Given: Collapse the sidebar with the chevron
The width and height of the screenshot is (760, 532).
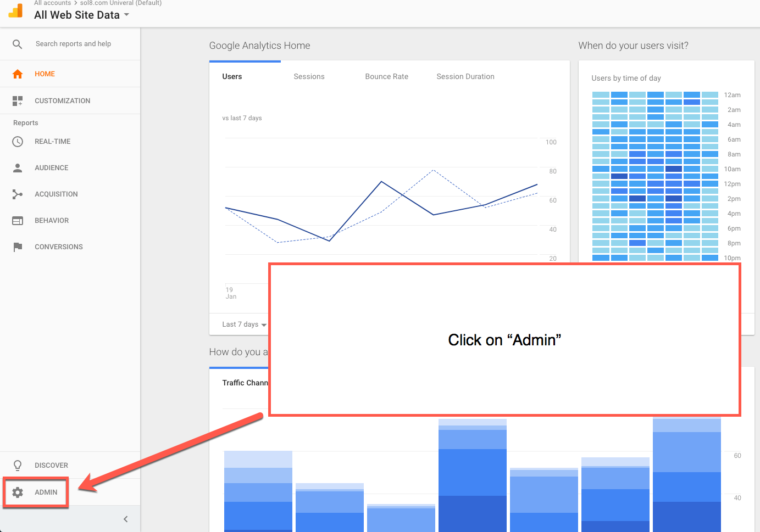Looking at the screenshot, I should (126, 519).
